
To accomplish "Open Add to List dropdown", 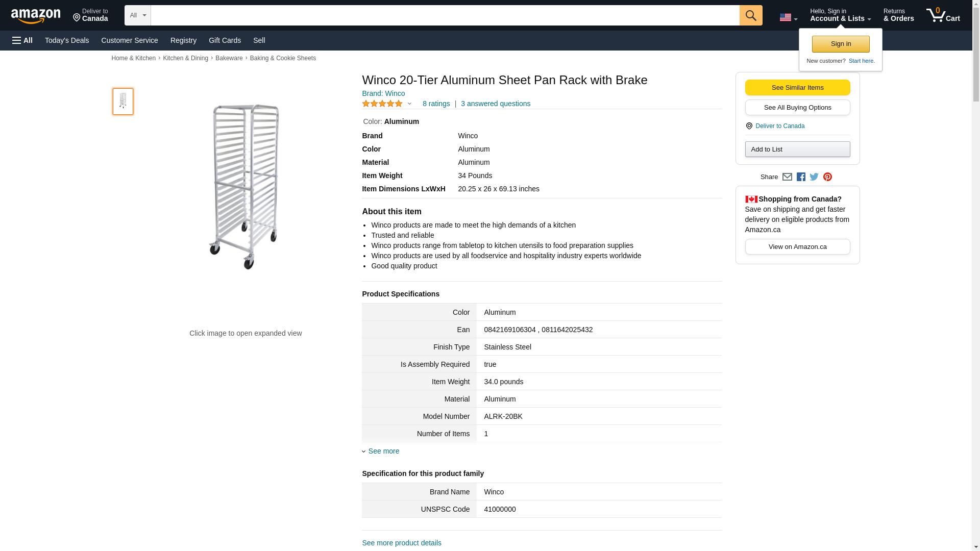I will [797, 149].
